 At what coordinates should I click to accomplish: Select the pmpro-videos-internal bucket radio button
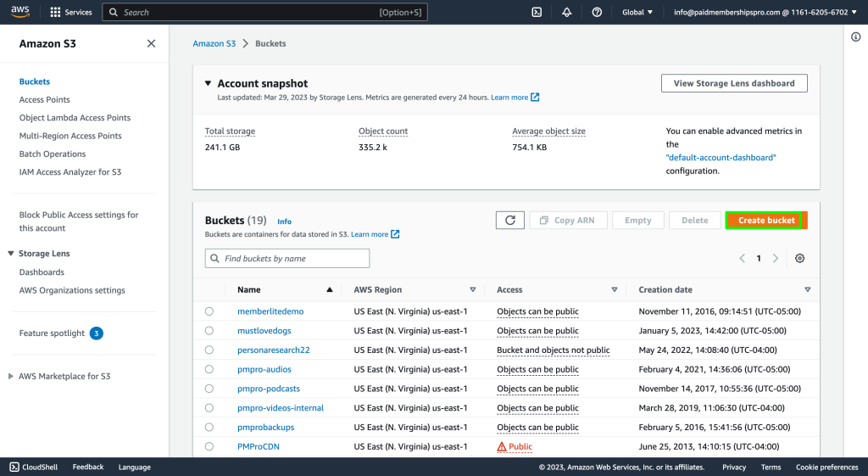(209, 408)
